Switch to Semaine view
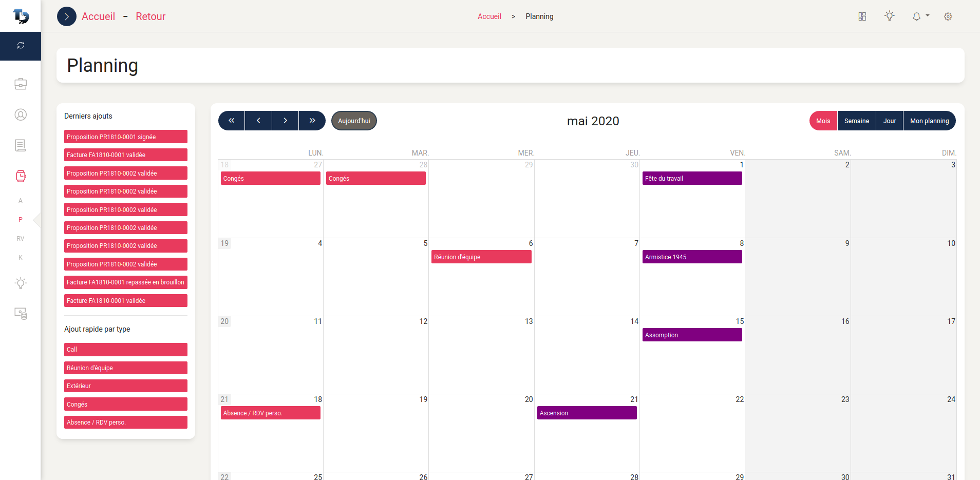The width and height of the screenshot is (980, 480). pyautogui.click(x=857, y=121)
